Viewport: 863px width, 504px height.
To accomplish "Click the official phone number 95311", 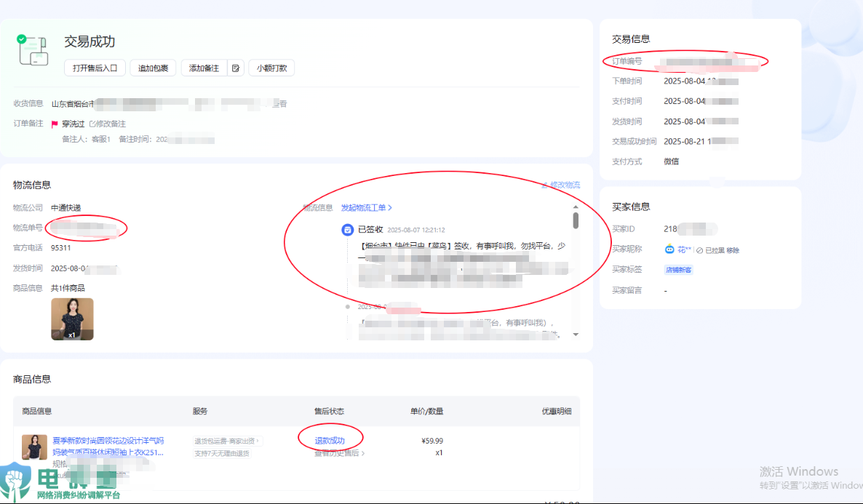I will [60, 247].
